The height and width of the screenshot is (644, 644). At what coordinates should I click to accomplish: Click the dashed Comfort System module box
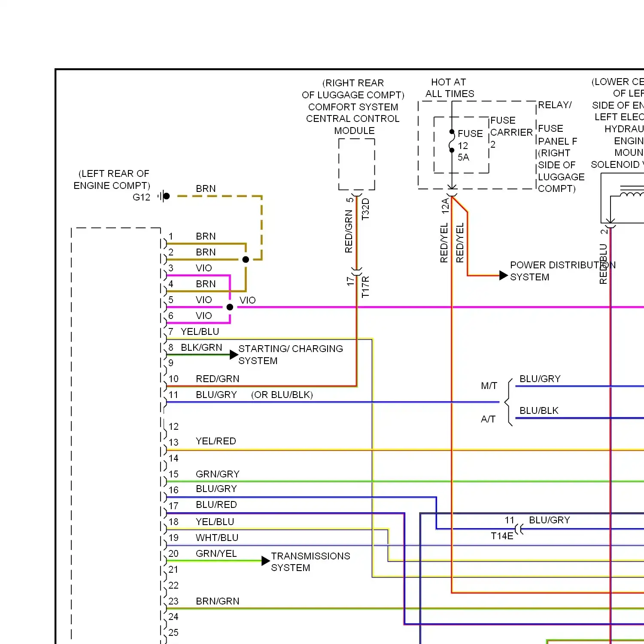(x=357, y=164)
